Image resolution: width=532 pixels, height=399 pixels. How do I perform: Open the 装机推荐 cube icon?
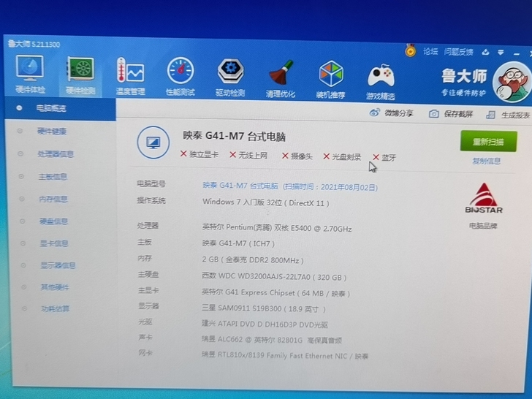tap(331, 80)
